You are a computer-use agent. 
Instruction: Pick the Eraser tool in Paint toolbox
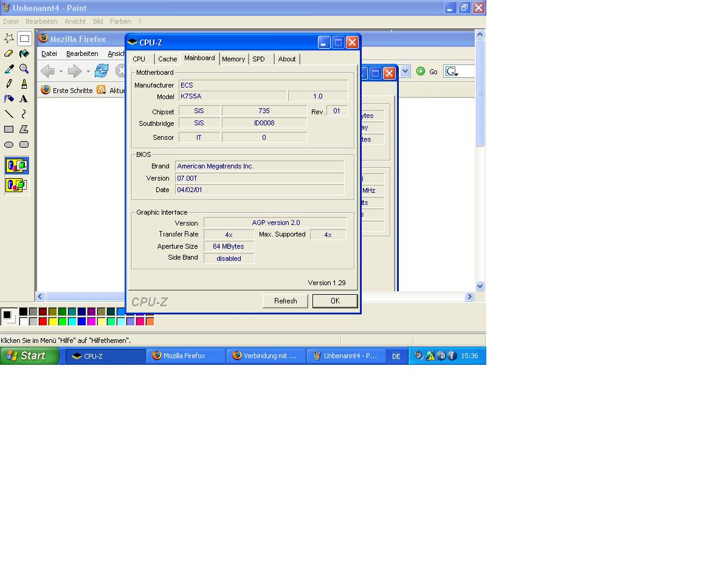pos(9,54)
